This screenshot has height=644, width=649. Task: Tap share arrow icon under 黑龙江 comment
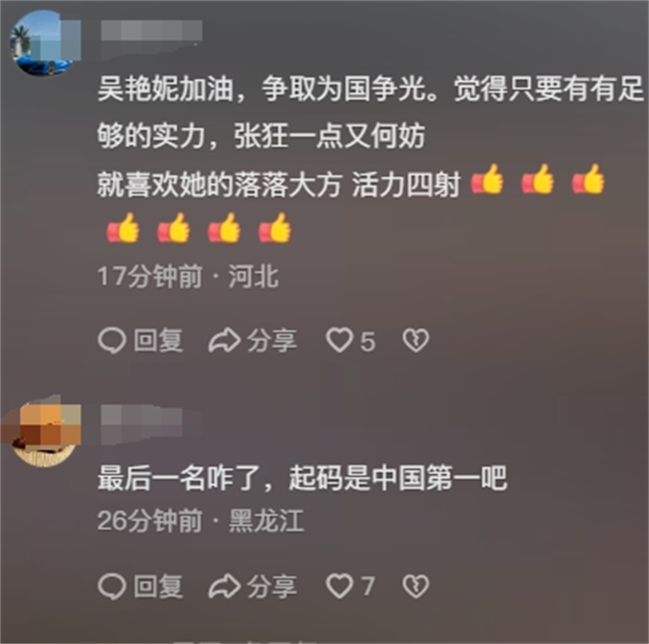224,586
